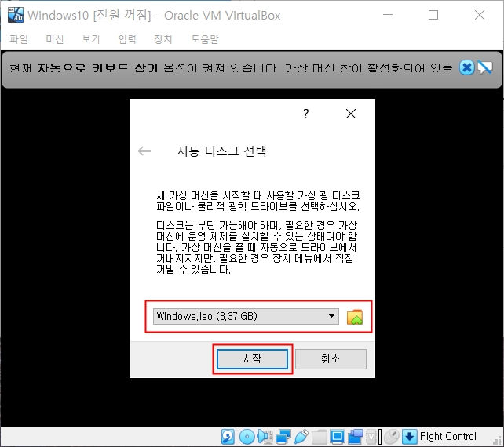The width and height of the screenshot is (504, 447).
Task: Open the 보기 (View) menu
Action: click(x=90, y=39)
